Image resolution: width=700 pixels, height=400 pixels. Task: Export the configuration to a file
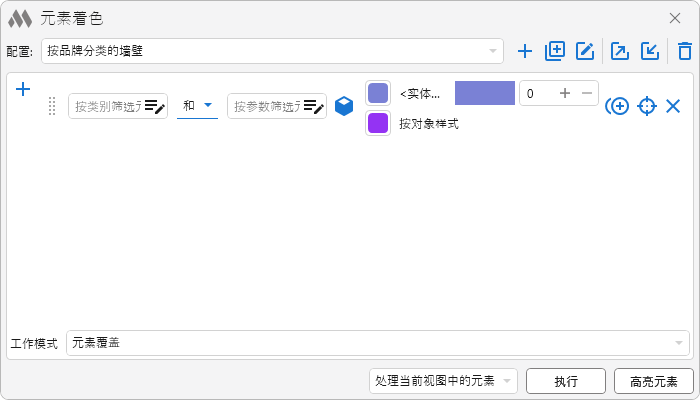(x=620, y=52)
